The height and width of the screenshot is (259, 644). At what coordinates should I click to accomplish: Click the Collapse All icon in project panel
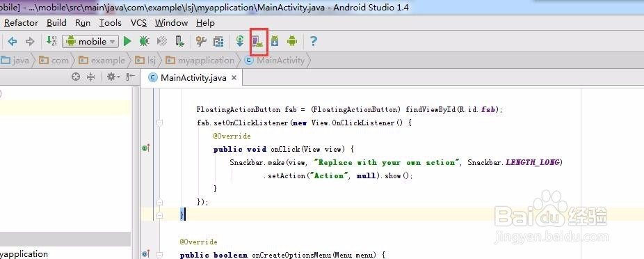coord(91,77)
